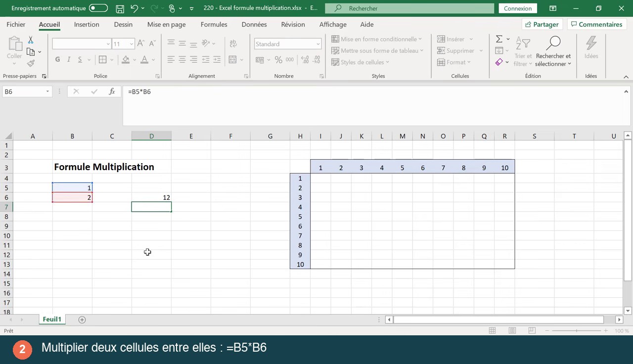The width and height of the screenshot is (633, 364).
Task: Toggle the Enregistrement automatique switch
Action: tap(98, 8)
